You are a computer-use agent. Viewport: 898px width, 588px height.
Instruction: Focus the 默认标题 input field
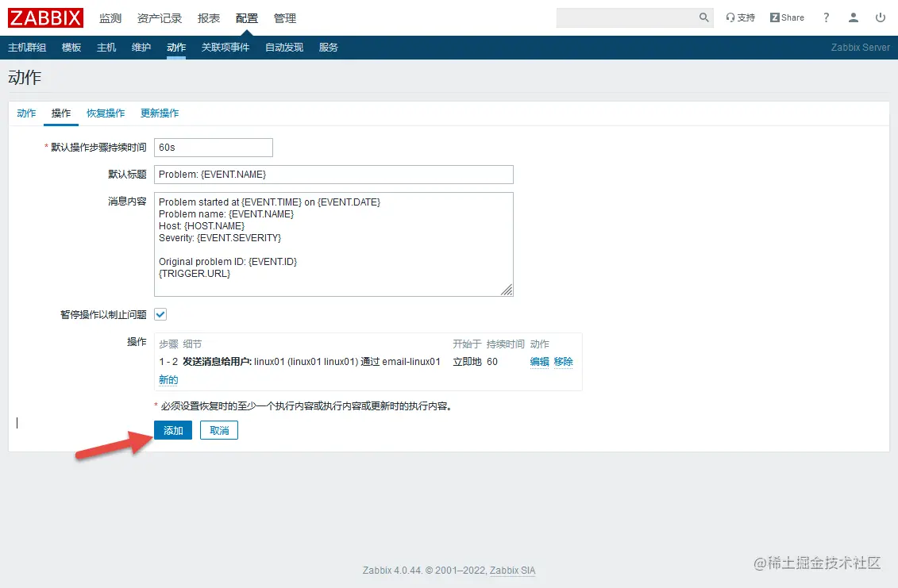tap(333, 175)
